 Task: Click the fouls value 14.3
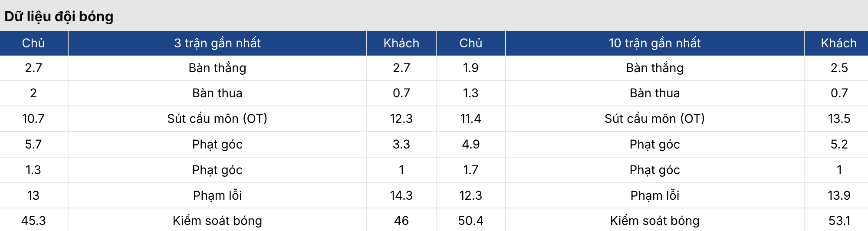(401, 195)
